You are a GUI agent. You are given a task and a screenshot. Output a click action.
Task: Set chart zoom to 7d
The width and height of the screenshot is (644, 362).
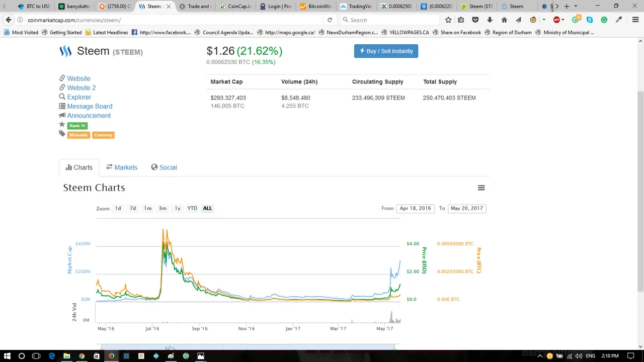pyautogui.click(x=133, y=208)
